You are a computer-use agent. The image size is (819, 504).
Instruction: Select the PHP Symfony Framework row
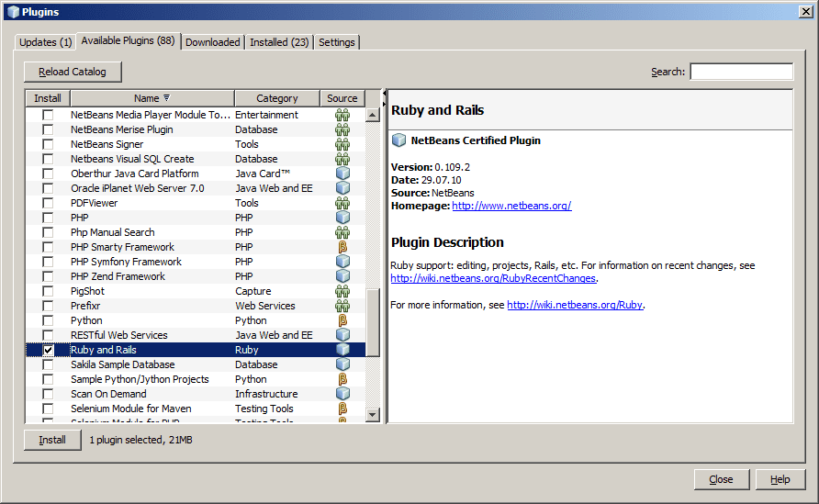click(196, 262)
